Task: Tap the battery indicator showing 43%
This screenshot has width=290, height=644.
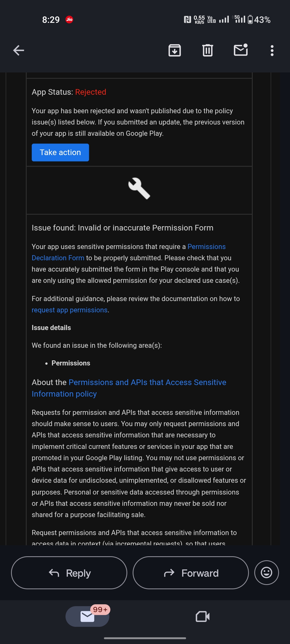Action: pos(259,20)
